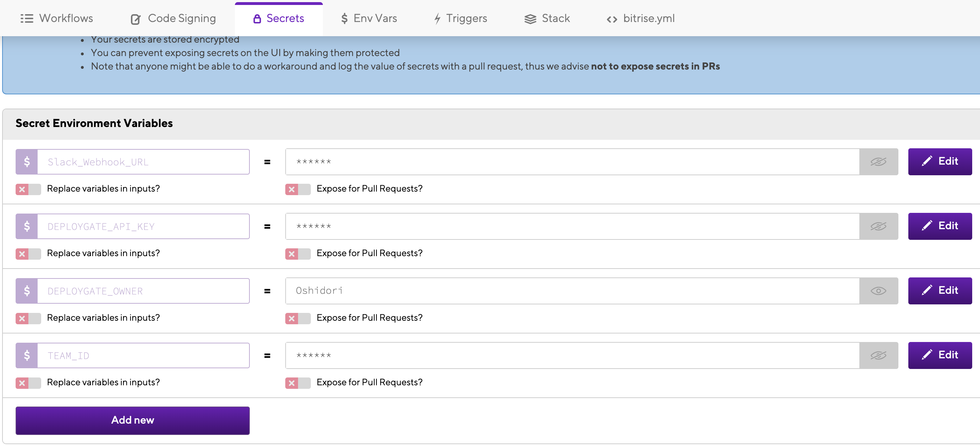Click the DEPLOYGATE_OWNER key field
The height and width of the screenshot is (447, 980).
143,291
